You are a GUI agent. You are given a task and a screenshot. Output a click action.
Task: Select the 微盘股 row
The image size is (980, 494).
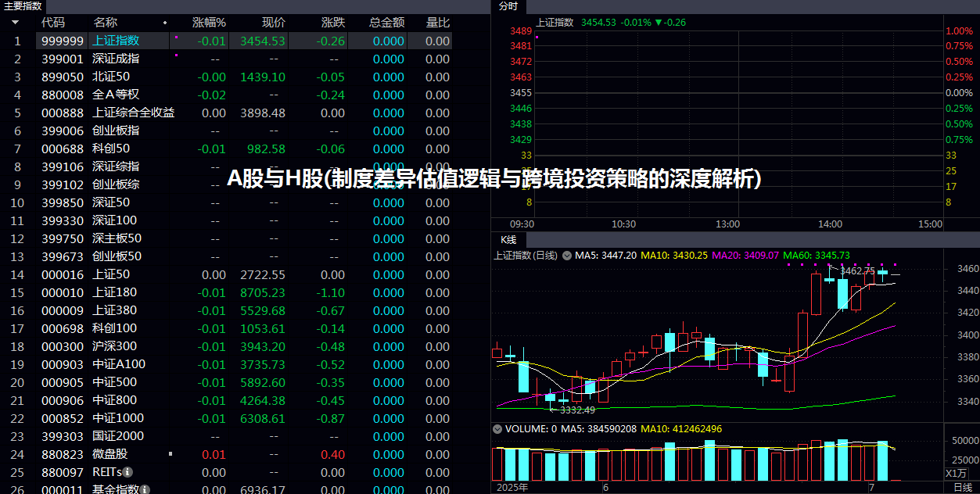click(x=226, y=454)
